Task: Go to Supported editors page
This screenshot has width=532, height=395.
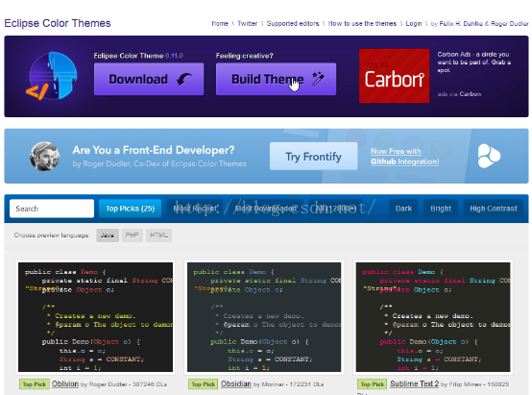Action: click(293, 23)
